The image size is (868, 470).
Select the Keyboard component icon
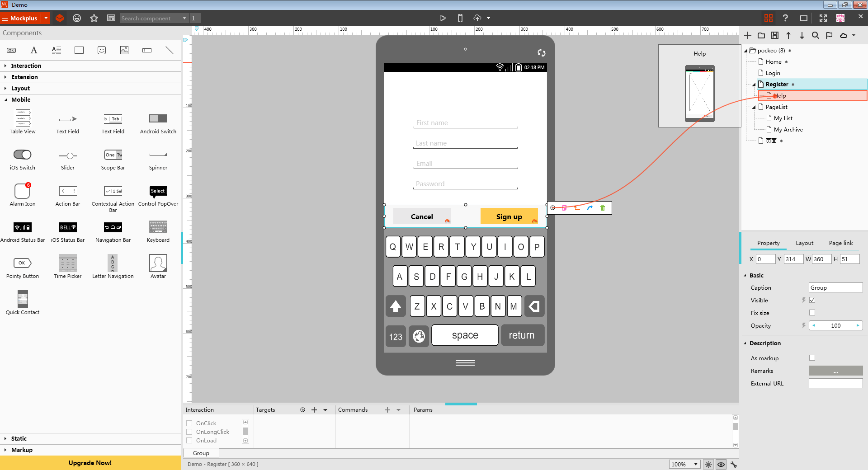(x=158, y=227)
